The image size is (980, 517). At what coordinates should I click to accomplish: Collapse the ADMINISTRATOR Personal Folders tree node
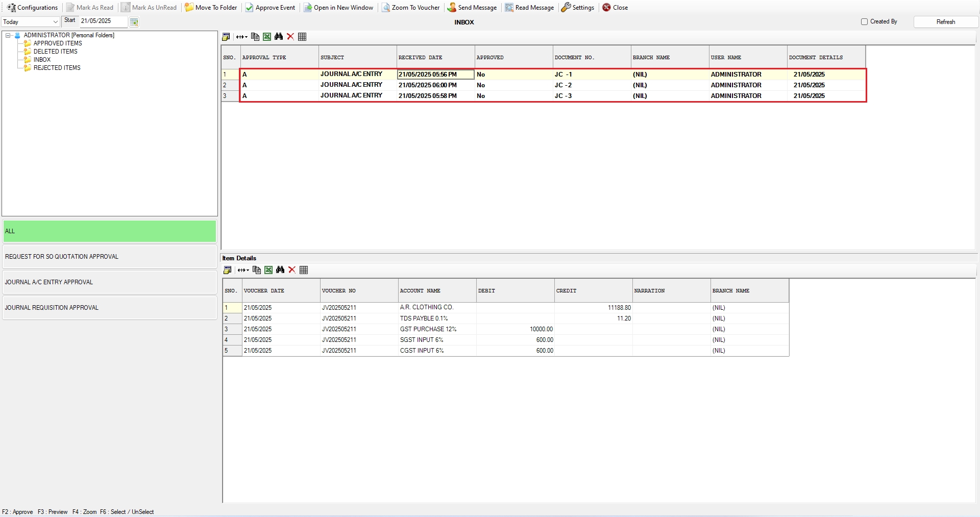click(x=8, y=35)
